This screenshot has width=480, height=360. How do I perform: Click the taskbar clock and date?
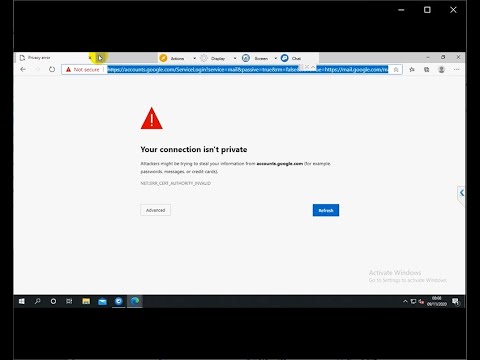(437, 301)
